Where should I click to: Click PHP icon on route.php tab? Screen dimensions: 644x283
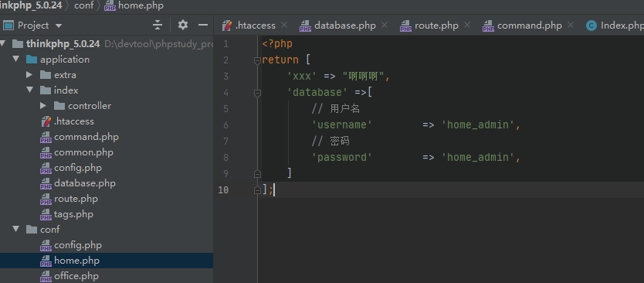[x=405, y=26]
